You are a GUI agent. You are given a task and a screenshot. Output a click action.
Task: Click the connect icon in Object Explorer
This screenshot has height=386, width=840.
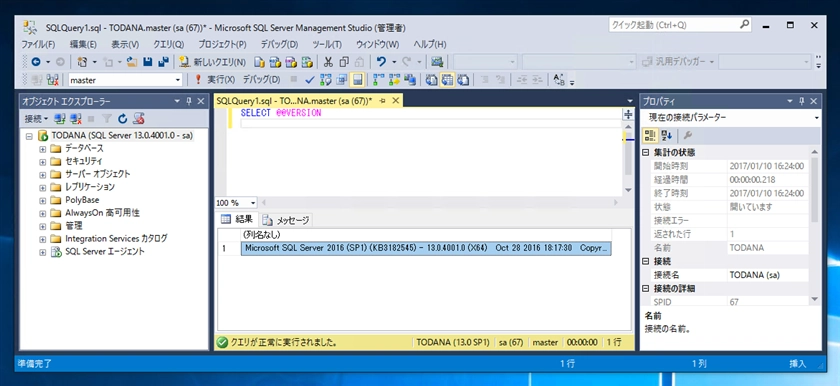point(59,118)
